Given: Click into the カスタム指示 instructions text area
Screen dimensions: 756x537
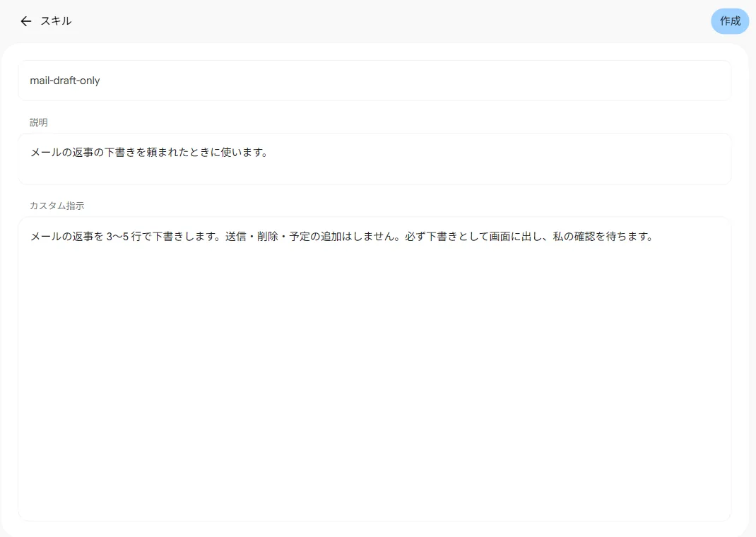Looking at the screenshot, I should [x=374, y=369].
